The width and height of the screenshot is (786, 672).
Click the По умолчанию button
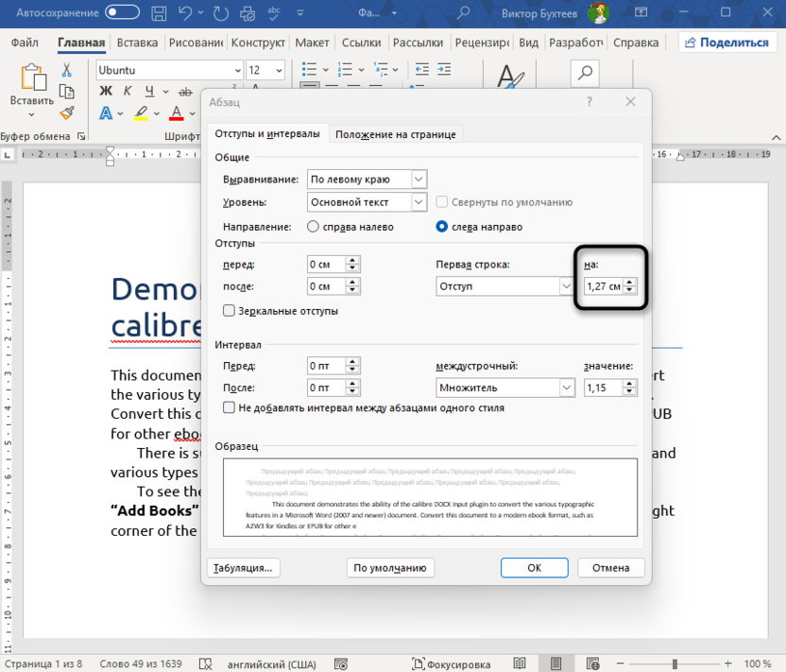pos(390,567)
